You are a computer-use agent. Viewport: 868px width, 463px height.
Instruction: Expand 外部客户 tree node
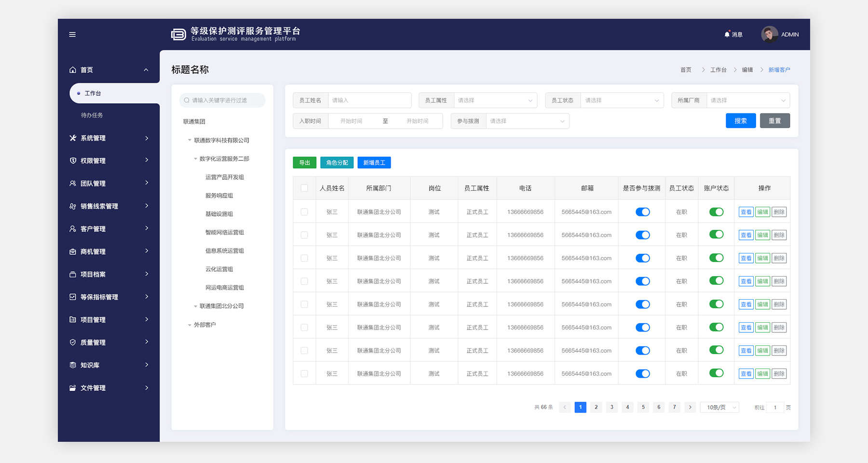coord(190,325)
